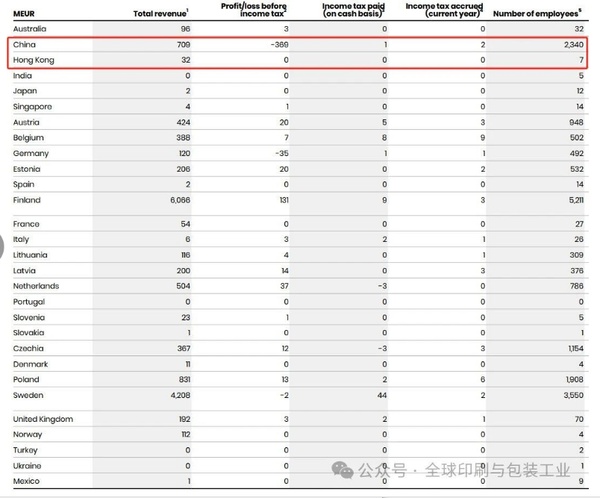Viewport: 600px width, 498px height.
Task: Click Australia's total revenue 96
Action: click(x=186, y=29)
